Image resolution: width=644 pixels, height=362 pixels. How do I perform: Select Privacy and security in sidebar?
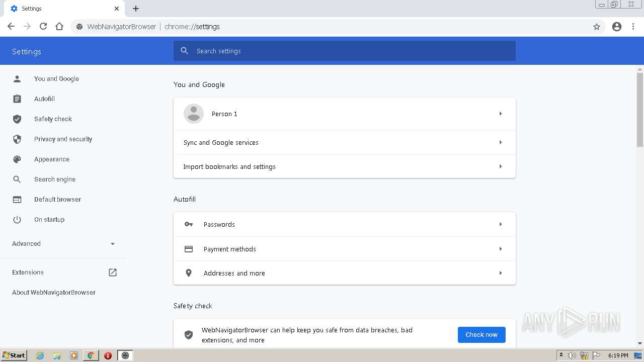(63, 139)
